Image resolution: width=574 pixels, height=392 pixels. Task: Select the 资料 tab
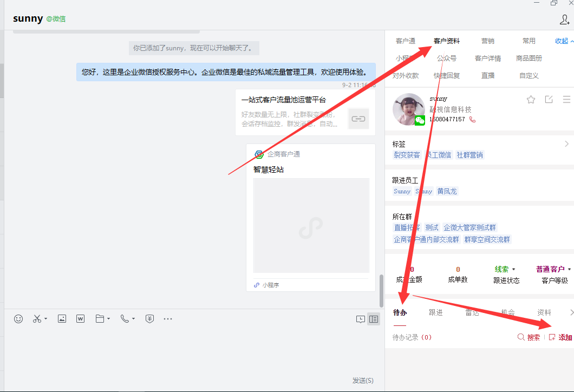(x=544, y=312)
